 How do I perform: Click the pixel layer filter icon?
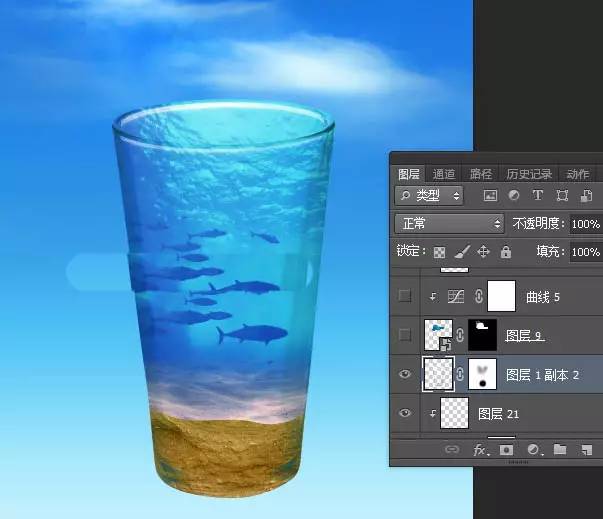[x=490, y=196]
